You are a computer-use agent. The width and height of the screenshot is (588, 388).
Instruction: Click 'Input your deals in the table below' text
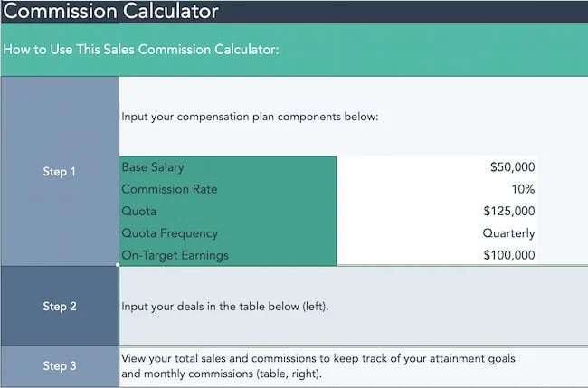pos(225,307)
